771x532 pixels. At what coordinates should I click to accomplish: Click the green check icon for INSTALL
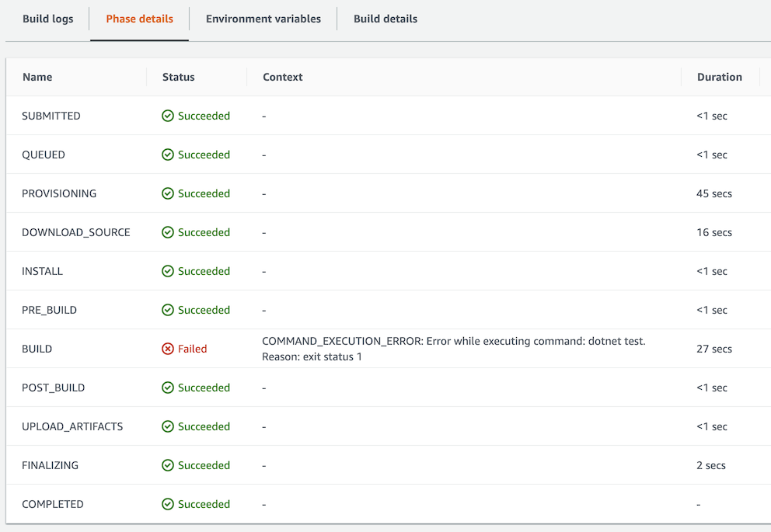168,271
